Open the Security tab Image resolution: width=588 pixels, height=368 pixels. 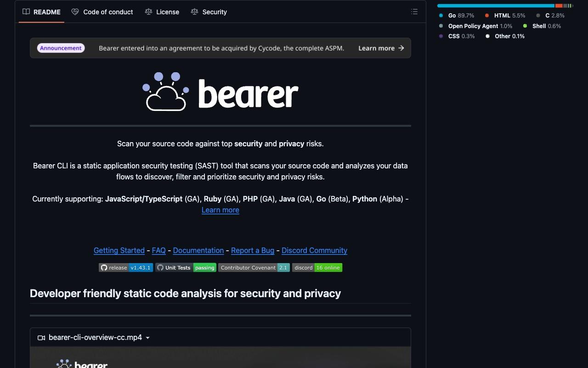click(x=209, y=12)
